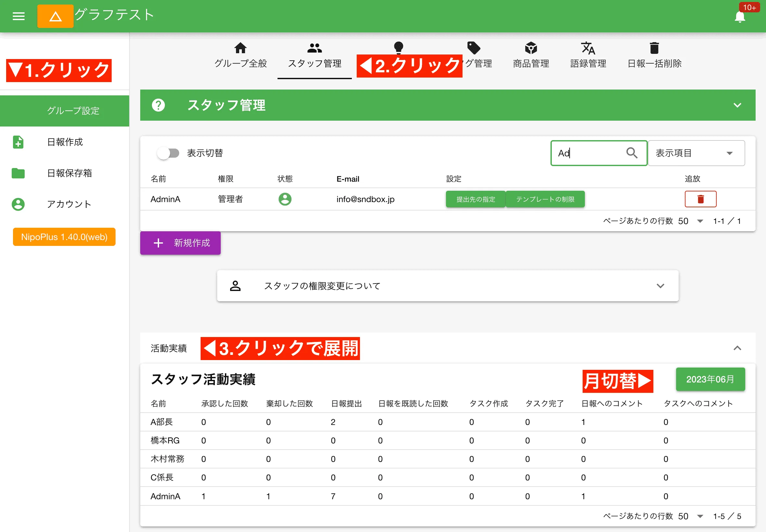
Task: Click the magnifier icon in the search box
Action: [632, 153]
